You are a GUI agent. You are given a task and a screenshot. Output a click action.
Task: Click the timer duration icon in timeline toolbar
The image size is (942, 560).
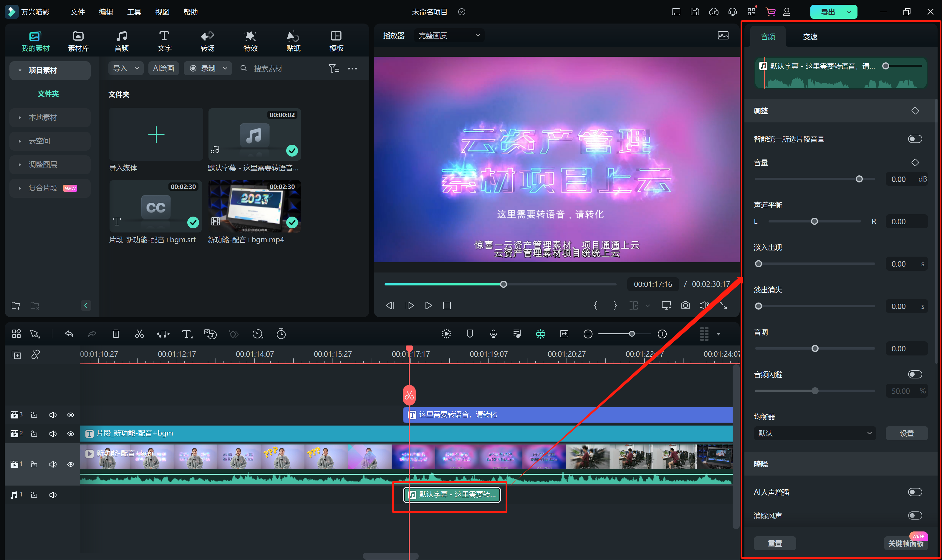click(281, 334)
